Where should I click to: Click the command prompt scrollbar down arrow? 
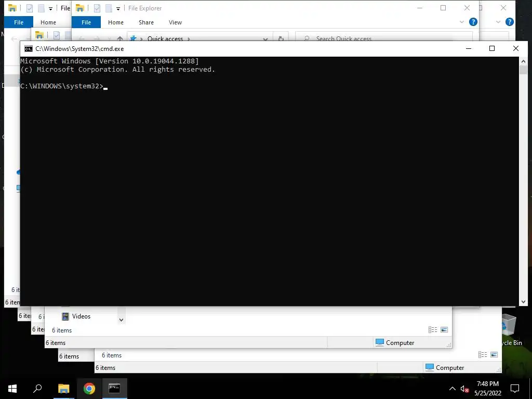(x=523, y=302)
